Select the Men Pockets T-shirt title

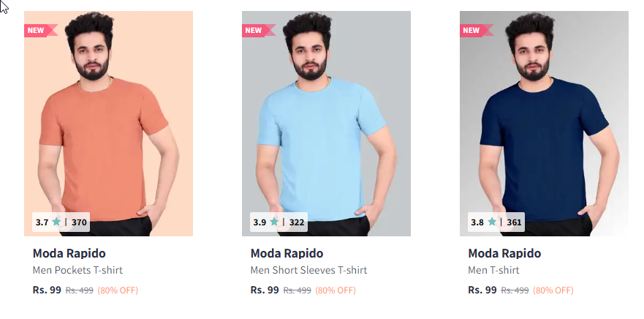(x=77, y=270)
